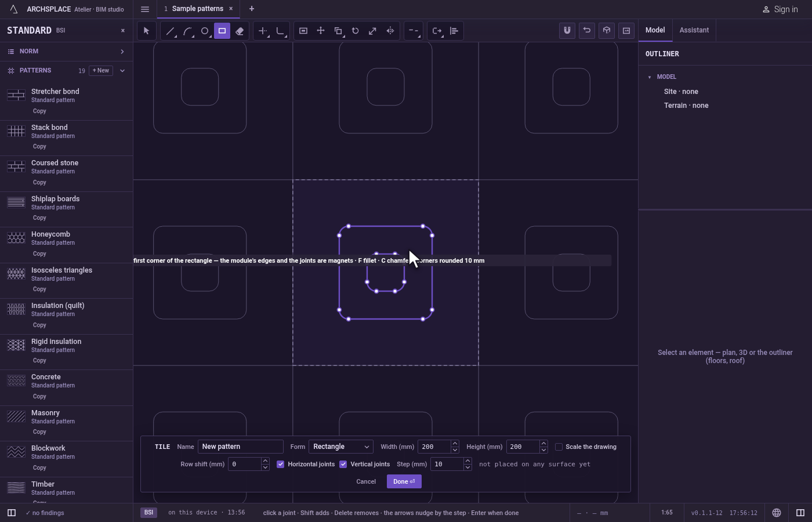Click the Undo arrow icon
Screen dimensions: 812x522
(x=587, y=30)
